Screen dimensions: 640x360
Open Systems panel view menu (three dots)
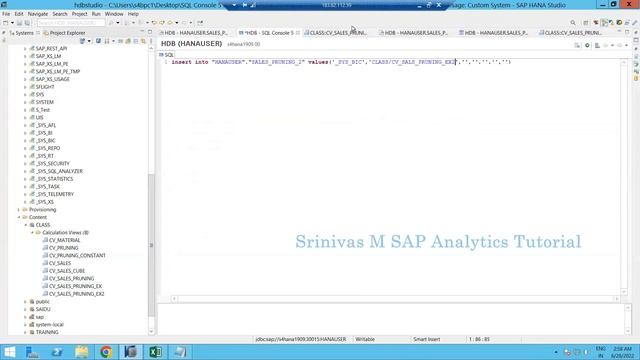click(151, 41)
